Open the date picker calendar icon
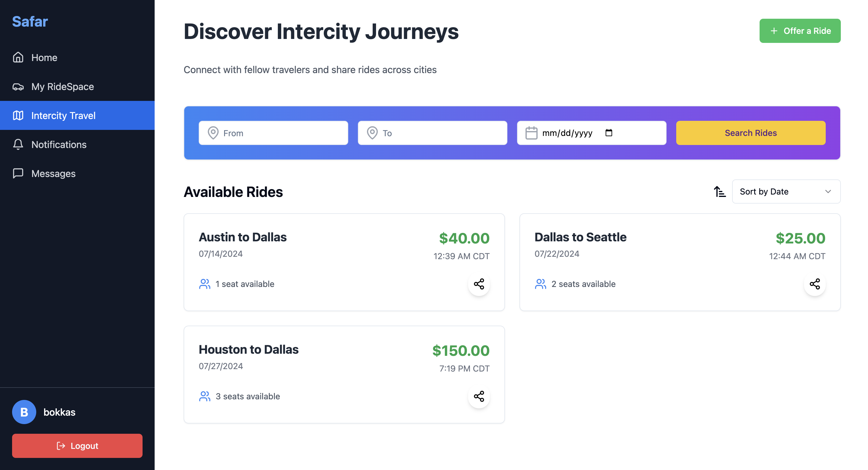The width and height of the screenshot is (868, 470). pyautogui.click(x=609, y=133)
